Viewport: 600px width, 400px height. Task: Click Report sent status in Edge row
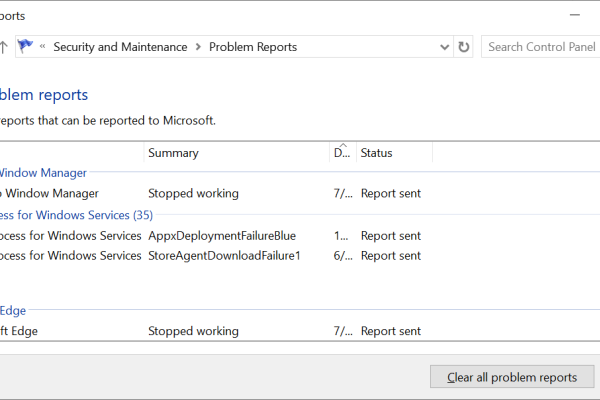pyautogui.click(x=391, y=331)
